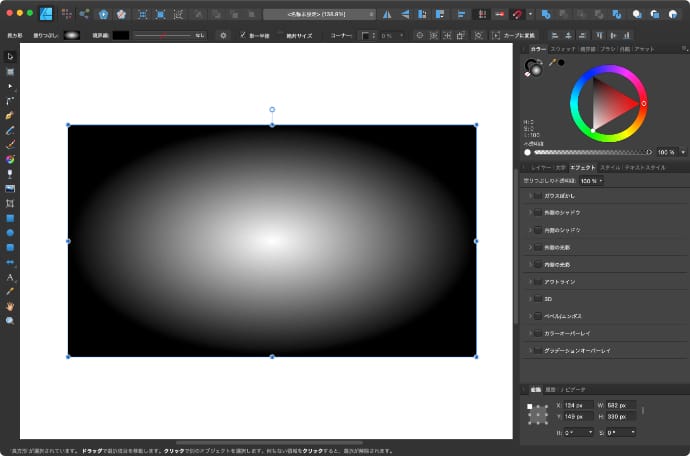This screenshot has width=690, height=456.
Task: Open the スウォッチ tab
Action: pyautogui.click(x=563, y=48)
